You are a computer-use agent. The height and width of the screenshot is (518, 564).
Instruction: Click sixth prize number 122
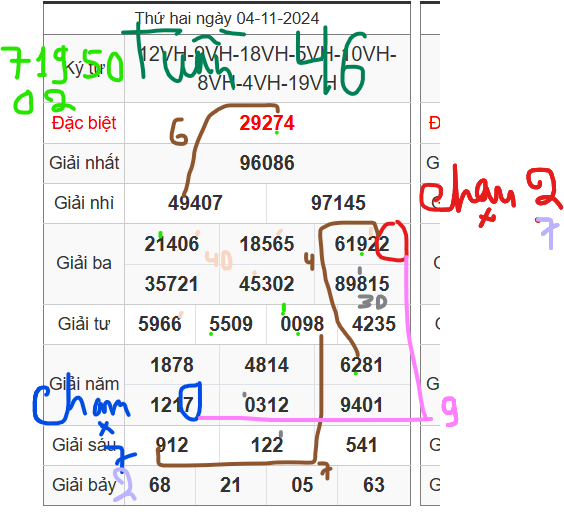[267, 445]
